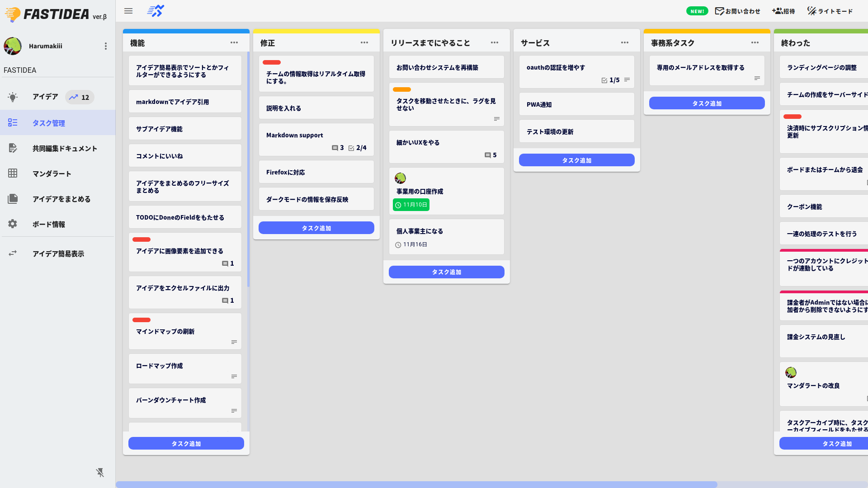868x488 pixels.
Task: Toggle ライトモード light mode
Action: pyautogui.click(x=830, y=11)
